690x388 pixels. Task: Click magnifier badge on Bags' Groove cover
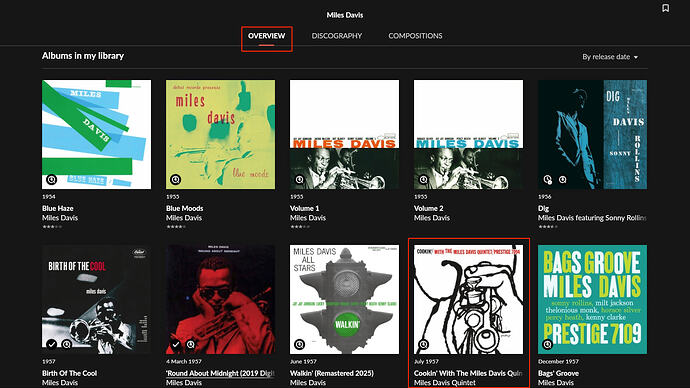point(547,344)
